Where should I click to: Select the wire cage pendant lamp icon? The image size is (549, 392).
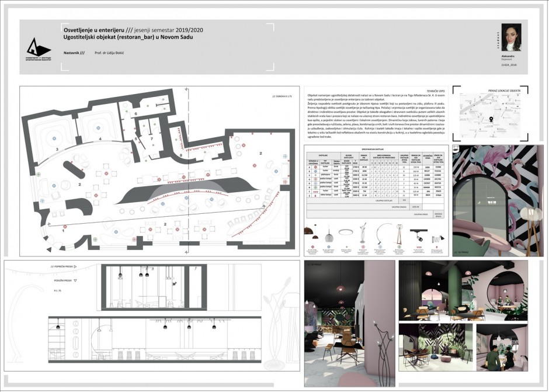click(x=328, y=235)
